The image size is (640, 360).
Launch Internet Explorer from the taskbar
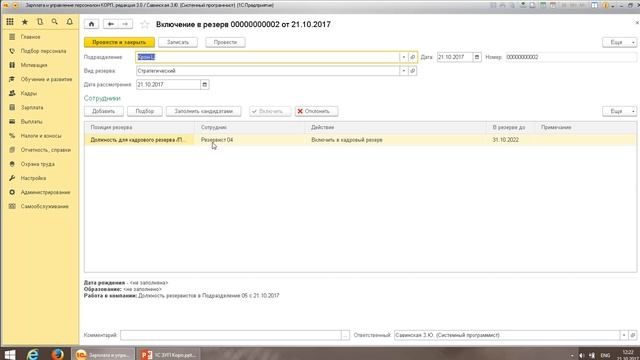pos(33,354)
